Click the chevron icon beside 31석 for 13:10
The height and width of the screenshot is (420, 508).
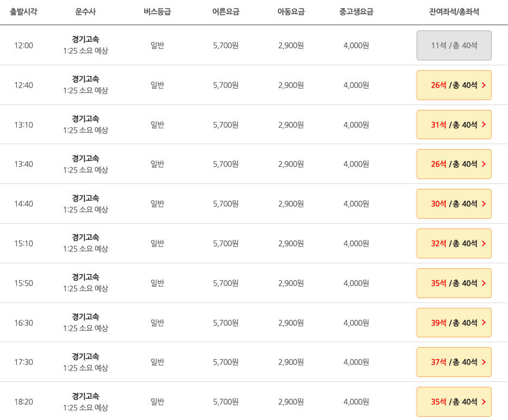(485, 125)
